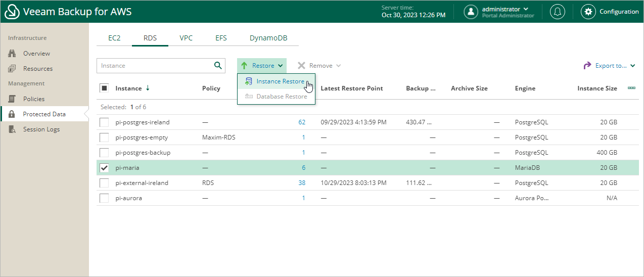This screenshot has height=277, width=644.
Task: Open Configuration via the gear icon
Action: tap(588, 12)
